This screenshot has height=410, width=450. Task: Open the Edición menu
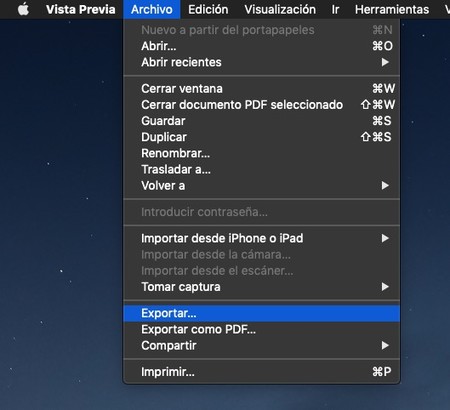(x=208, y=9)
